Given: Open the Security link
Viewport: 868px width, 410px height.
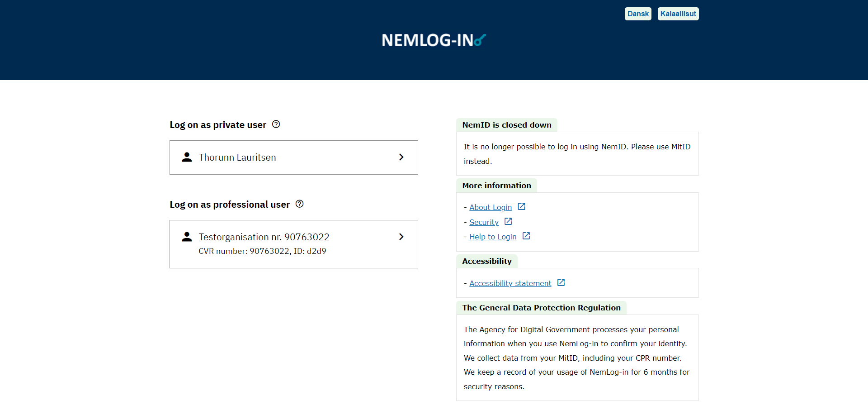Looking at the screenshot, I should point(484,222).
